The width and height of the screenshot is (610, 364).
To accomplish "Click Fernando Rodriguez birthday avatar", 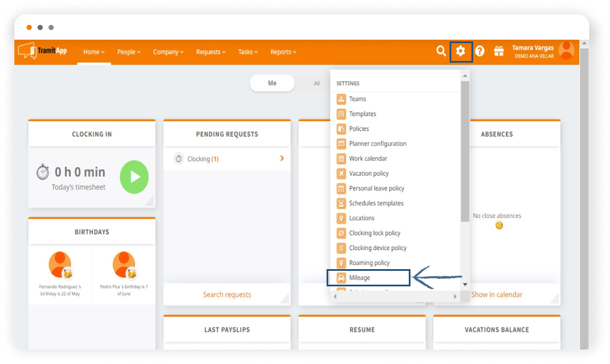I will (60, 265).
